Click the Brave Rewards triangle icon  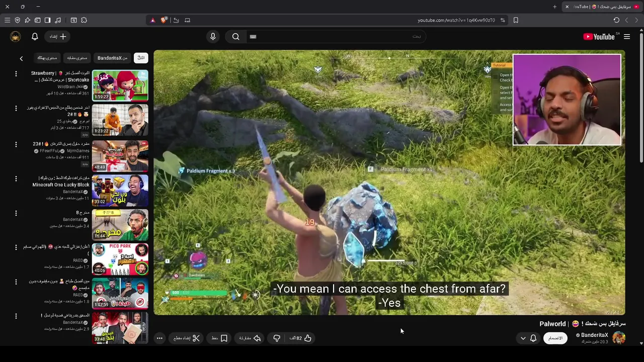point(153,20)
